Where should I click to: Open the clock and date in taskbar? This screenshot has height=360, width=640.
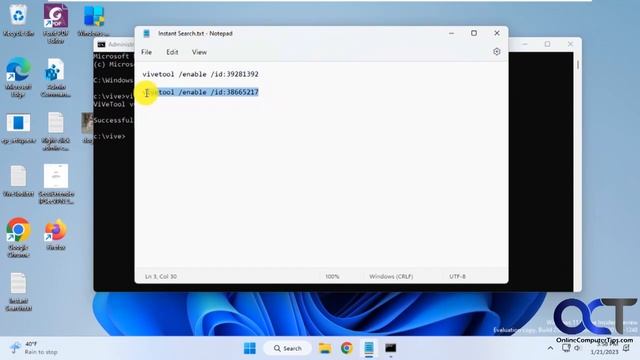click(604, 348)
